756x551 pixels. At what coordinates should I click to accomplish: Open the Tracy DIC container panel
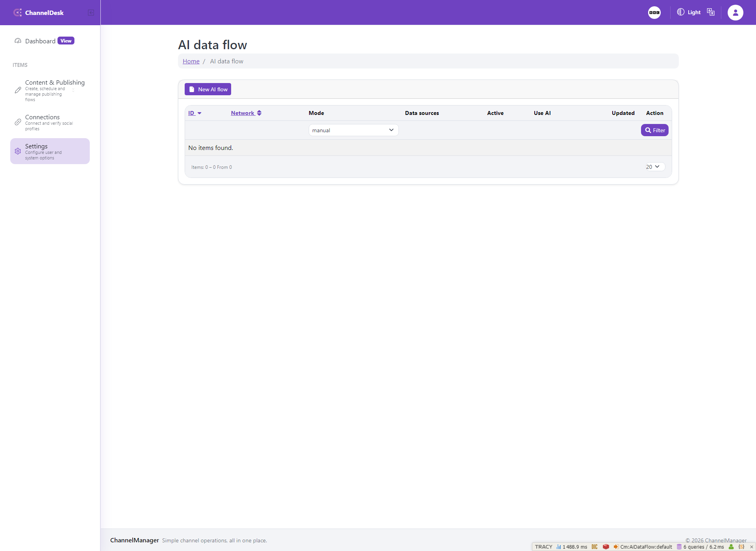(595, 547)
